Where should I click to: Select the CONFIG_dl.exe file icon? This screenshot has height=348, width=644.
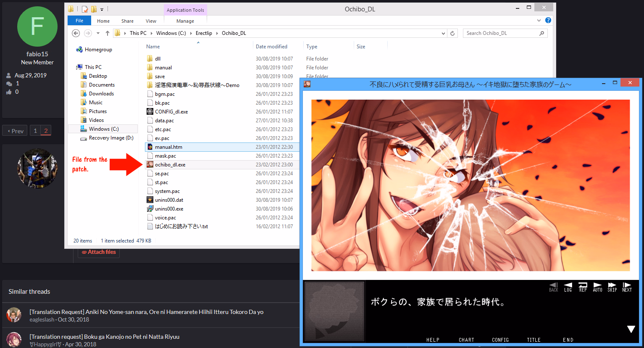coord(150,111)
